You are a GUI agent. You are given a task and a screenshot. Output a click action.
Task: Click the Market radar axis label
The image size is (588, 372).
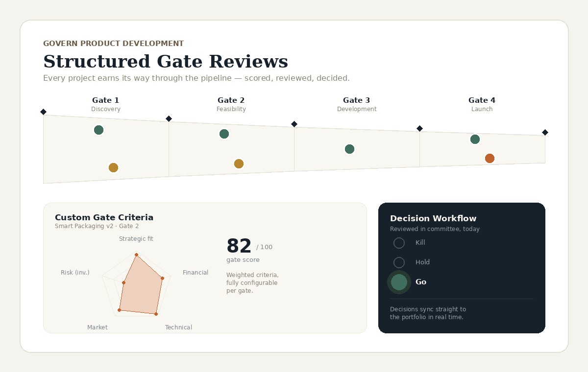click(98, 327)
